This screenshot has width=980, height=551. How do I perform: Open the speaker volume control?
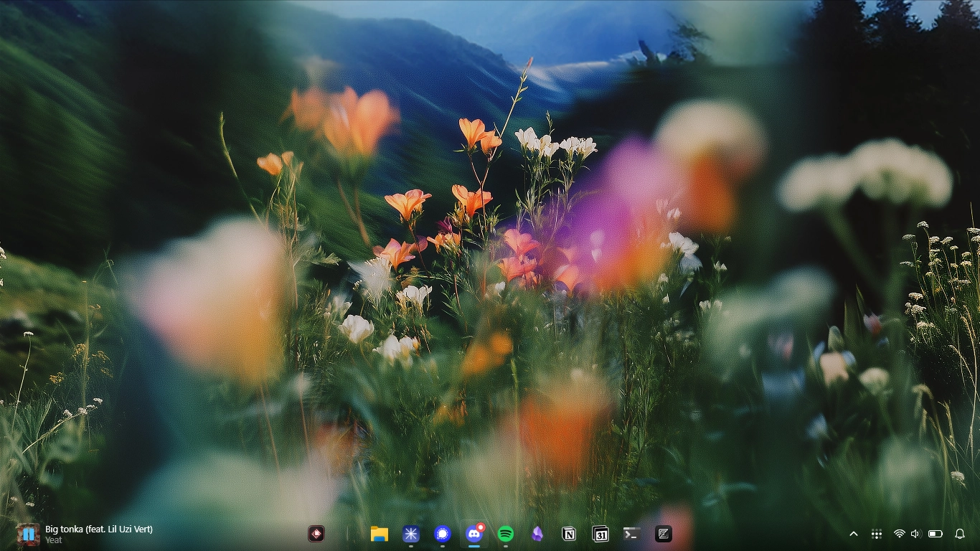tap(915, 534)
